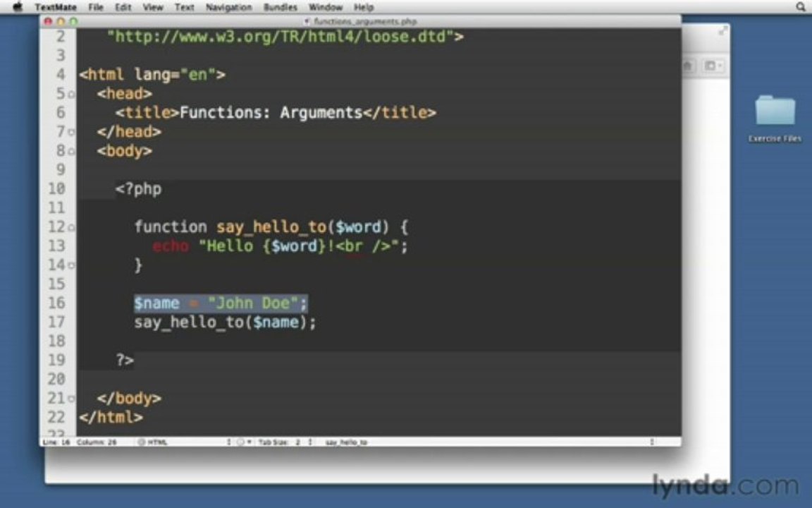The image size is (812, 508).
Task: Toggle the fold marker on line 21
Action: coord(71,399)
